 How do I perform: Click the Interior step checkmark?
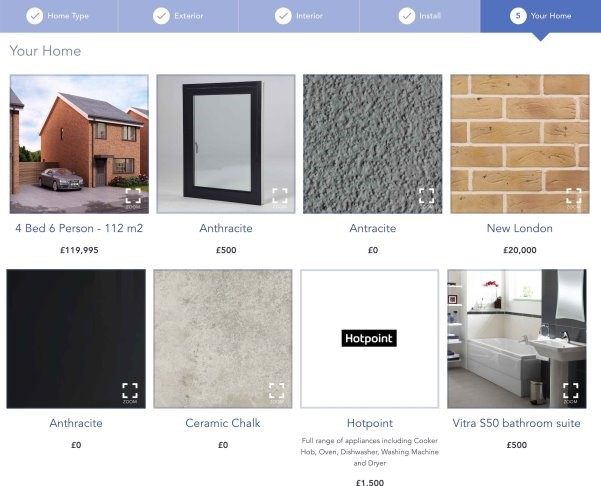pos(283,16)
